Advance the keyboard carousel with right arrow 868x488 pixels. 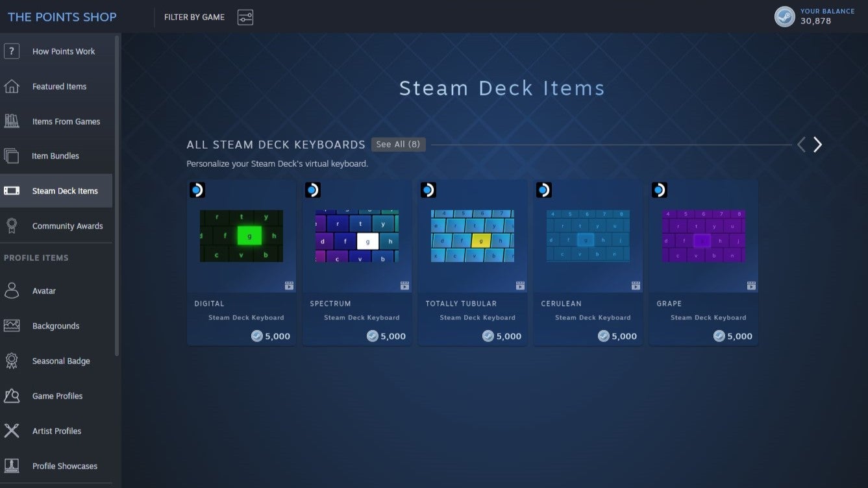click(x=817, y=144)
